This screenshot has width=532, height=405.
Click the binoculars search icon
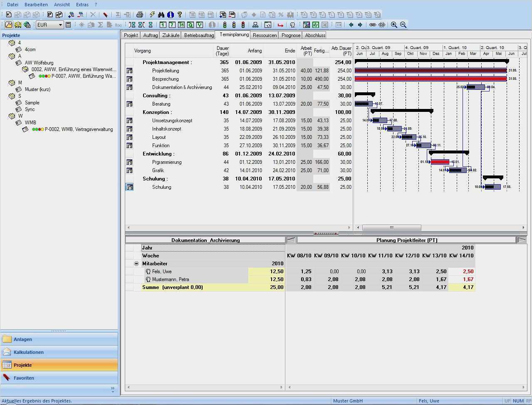[161, 15]
